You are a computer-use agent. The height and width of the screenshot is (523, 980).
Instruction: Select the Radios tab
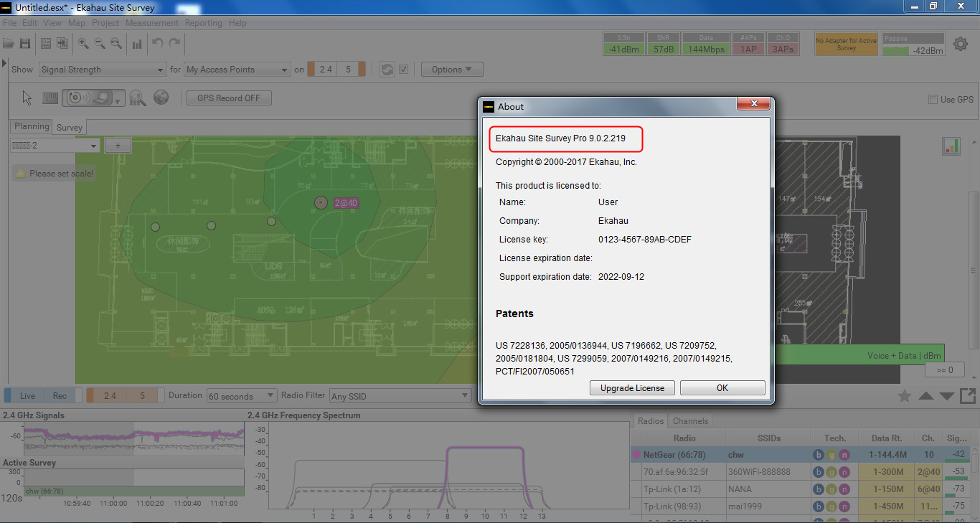pos(651,421)
